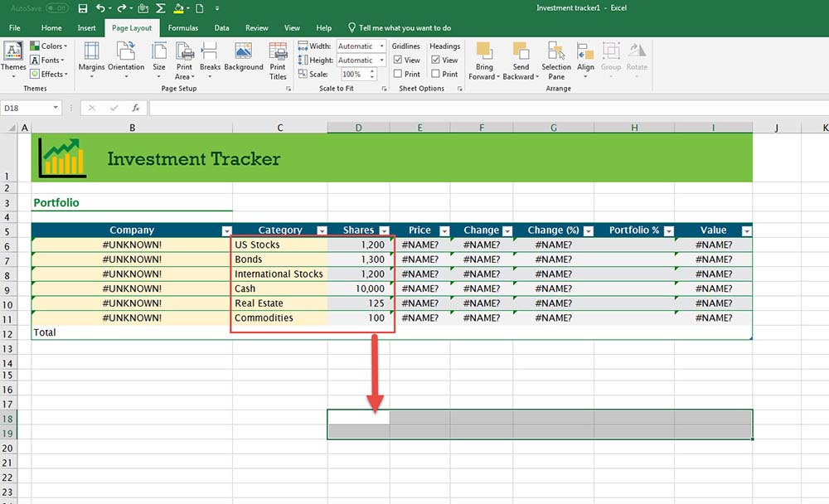
Task: Toggle Gridlines View checkbox
Action: (398, 61)
